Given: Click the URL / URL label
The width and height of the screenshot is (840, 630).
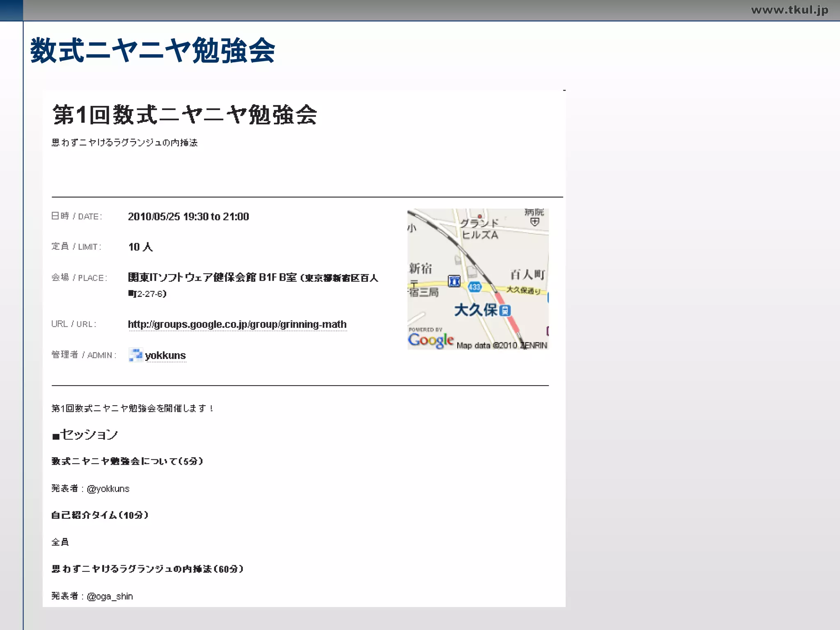Looking at the screenshot, I should [74, 324].
